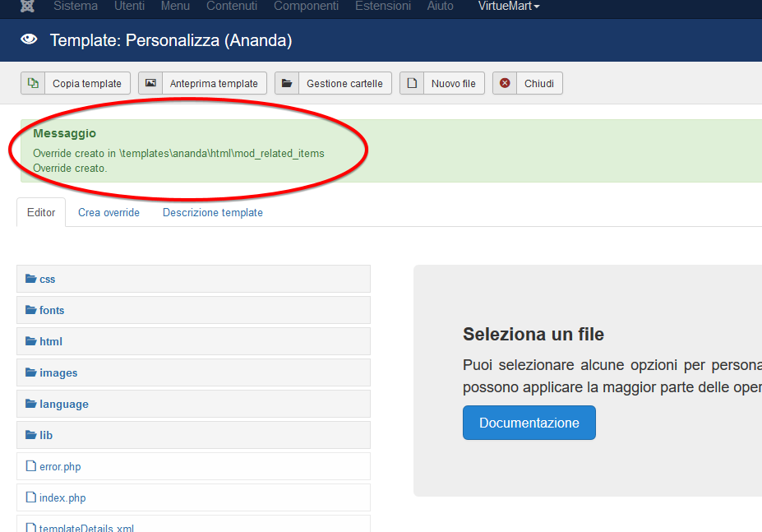The height and width of the screenshot is (532, 762).
Task: Open the Componenti menu
Action: coord(306,6)
